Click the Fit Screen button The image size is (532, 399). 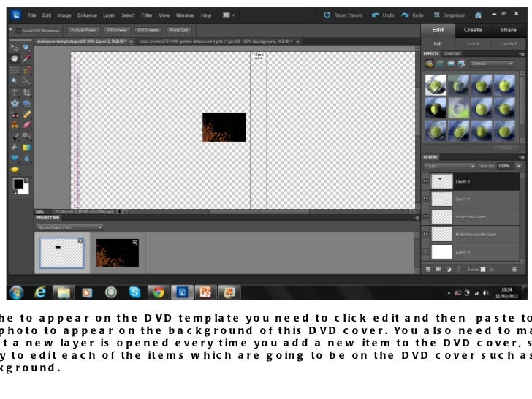pos(117,30)
